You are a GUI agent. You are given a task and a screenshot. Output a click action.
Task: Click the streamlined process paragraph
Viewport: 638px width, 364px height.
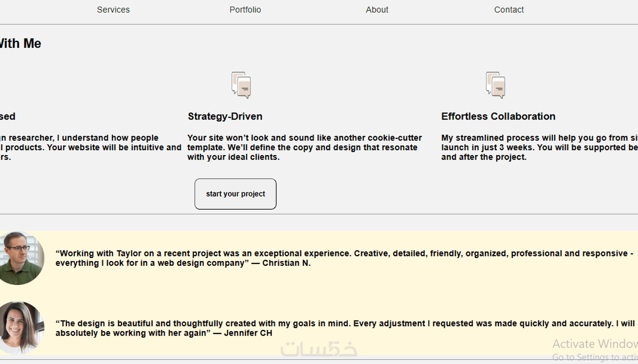point(539,147)
